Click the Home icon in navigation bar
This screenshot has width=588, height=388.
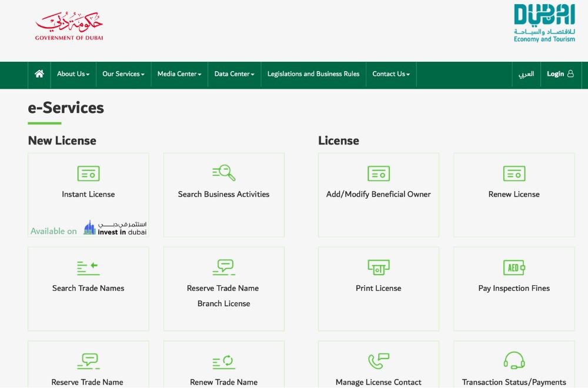point(39,74)
